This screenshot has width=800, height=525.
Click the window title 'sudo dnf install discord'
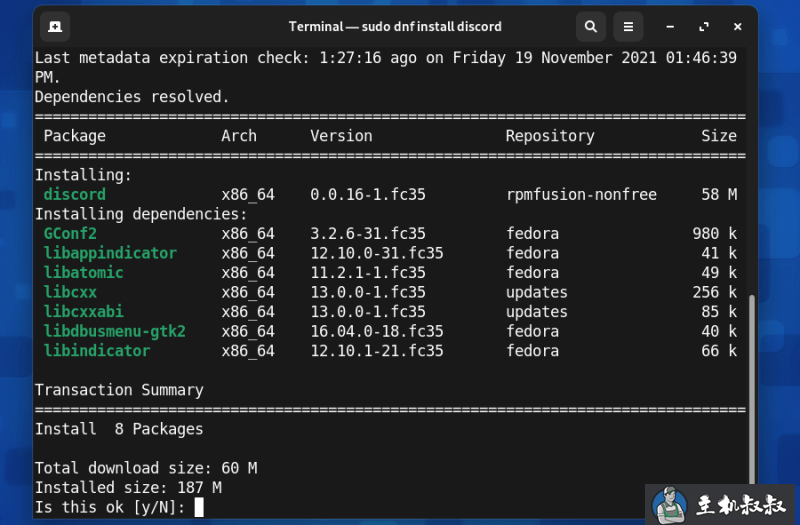coord(432,27)
